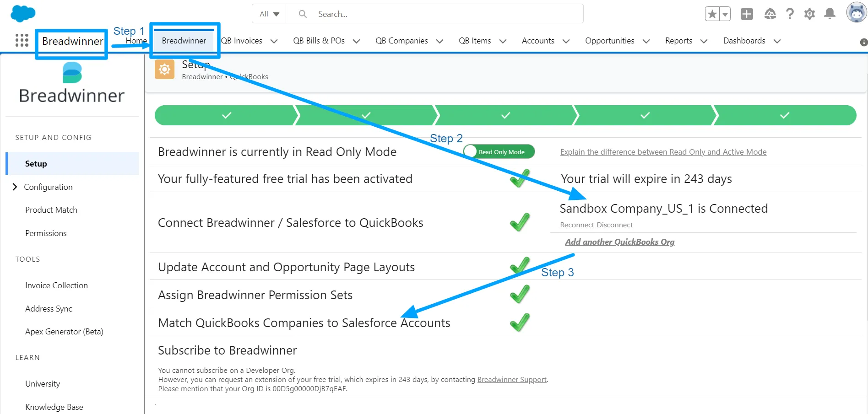Click the Disconnect link
The image size is (868, 414).
click(615, 225)
